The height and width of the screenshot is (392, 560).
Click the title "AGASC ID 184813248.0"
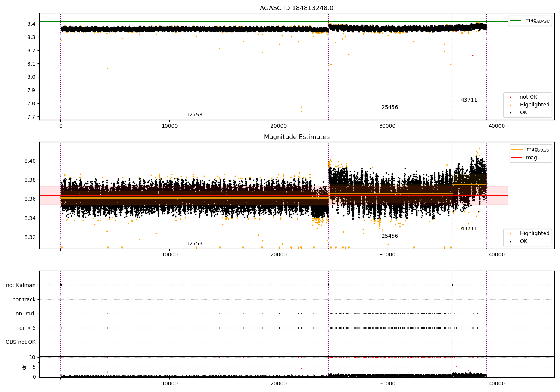coord(296,8)
